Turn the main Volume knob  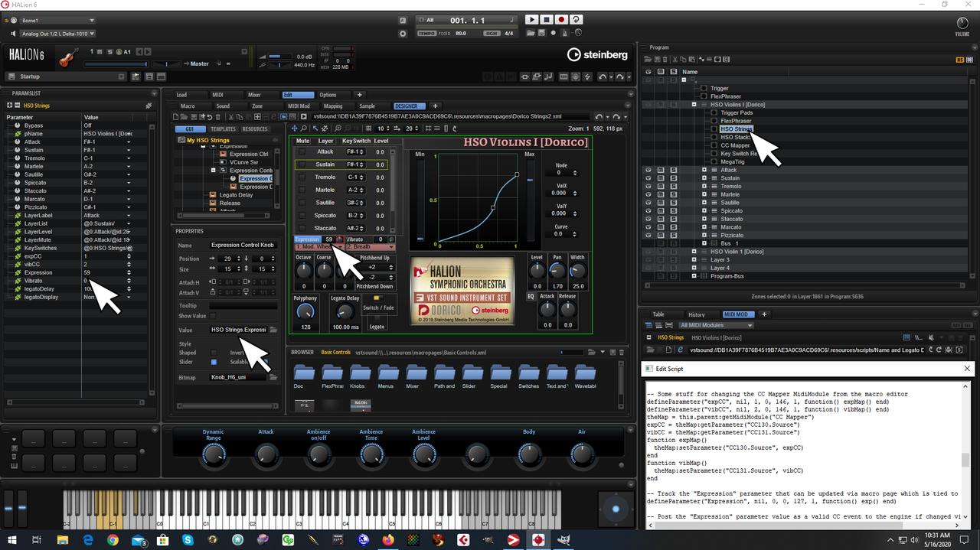[x=962, y=23]
